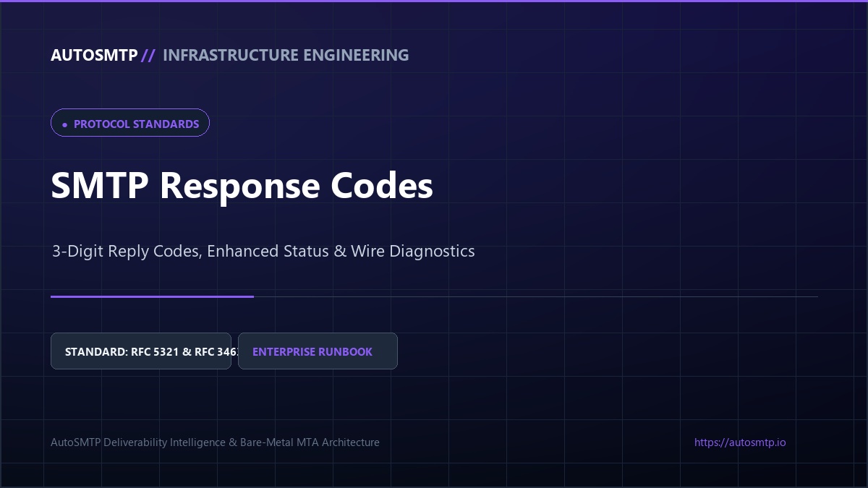Select the PROTOCOL STANDARDS pill badge

click(130, 123)
